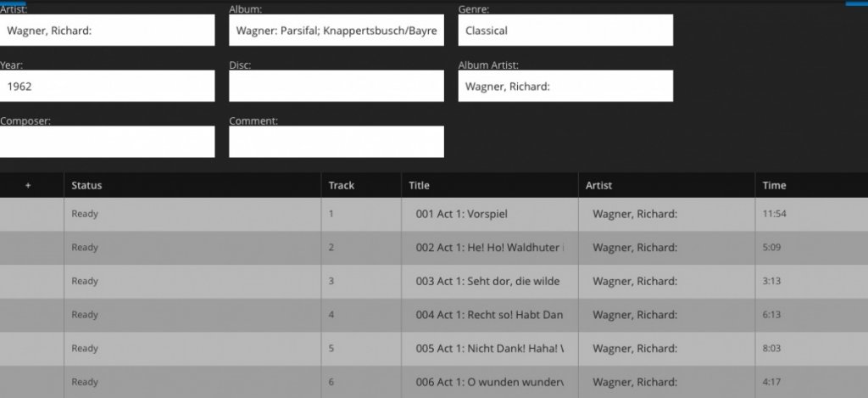Select the time cell 11:54

pos(811,214)
